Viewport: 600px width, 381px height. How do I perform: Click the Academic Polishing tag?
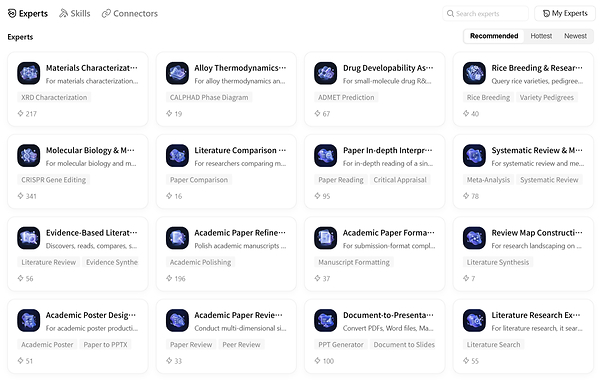tap(200, 262)
